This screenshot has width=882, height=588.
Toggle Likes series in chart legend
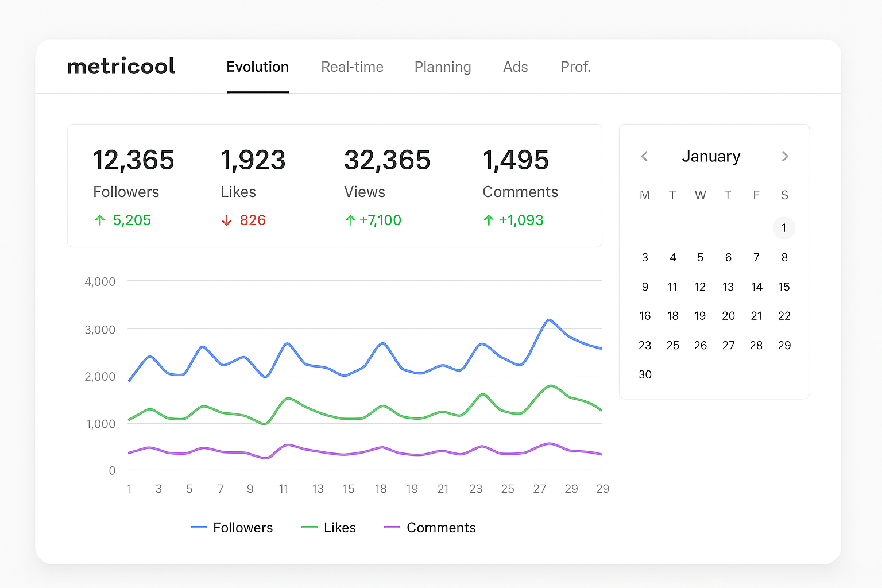(x=328, y=527)
